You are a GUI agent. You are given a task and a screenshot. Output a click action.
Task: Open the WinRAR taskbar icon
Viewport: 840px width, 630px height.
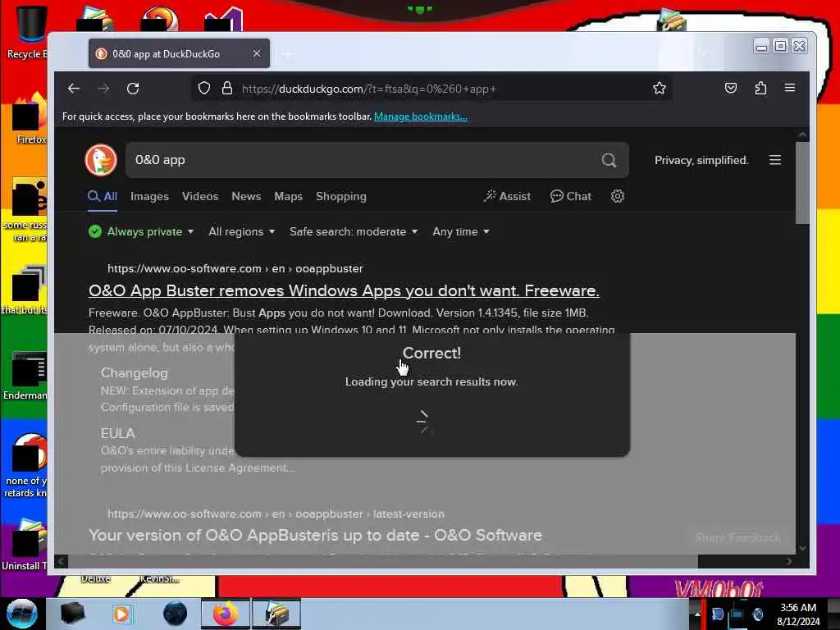(276, 614)
